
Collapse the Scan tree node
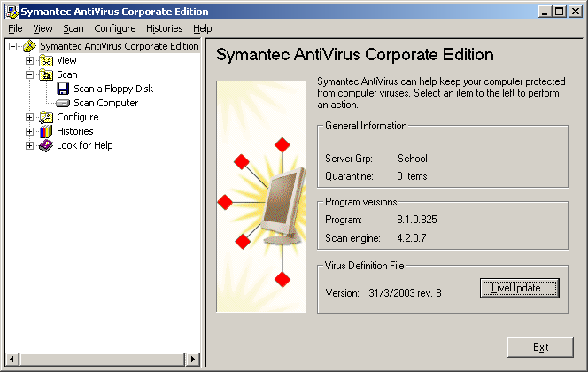pyautogui.click(x=29, y=75)
